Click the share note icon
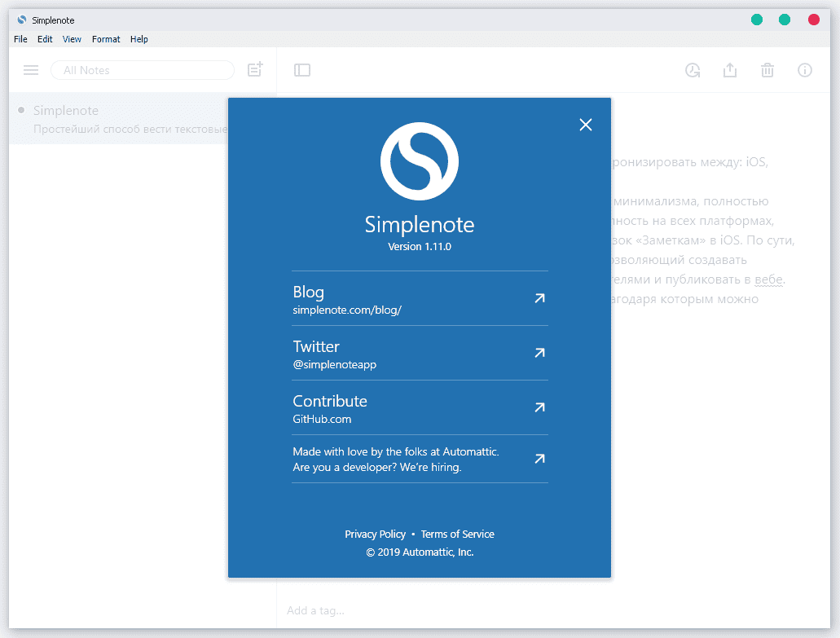The height and width of the screenshot is (638, 840). (x=730, y=70)
